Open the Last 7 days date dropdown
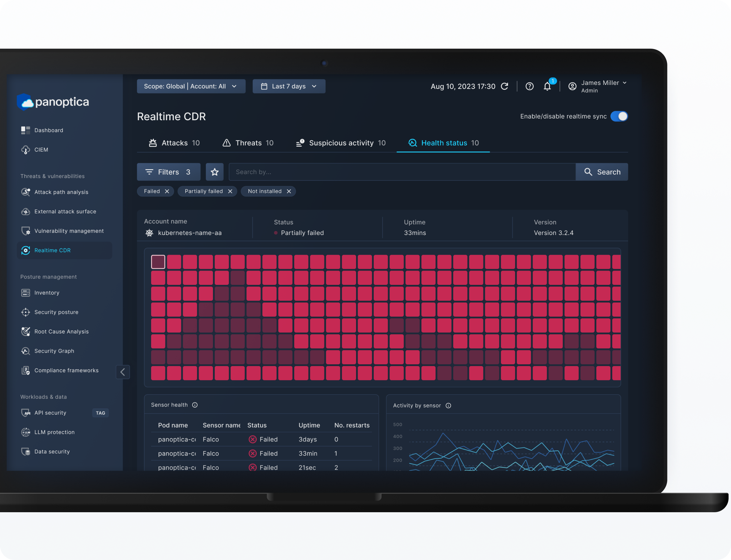Viewport: 731px width, 560px height. click(x=289, y=86)
